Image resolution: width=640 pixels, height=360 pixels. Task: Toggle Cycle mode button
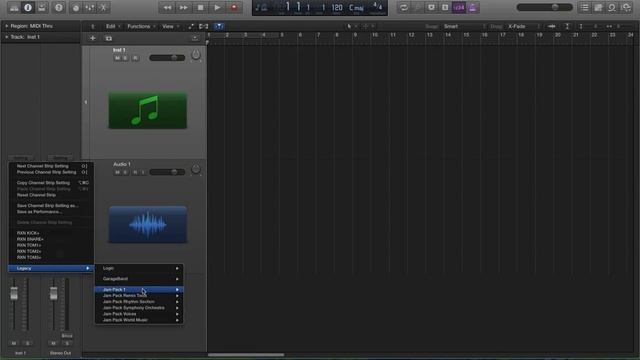tap(404, 7)
